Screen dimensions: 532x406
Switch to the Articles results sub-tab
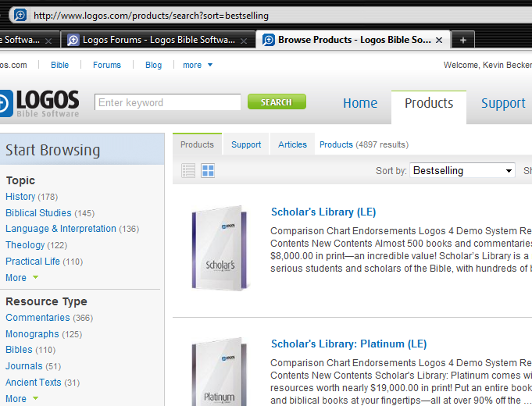pyautogui.click(x=292, y=144)
